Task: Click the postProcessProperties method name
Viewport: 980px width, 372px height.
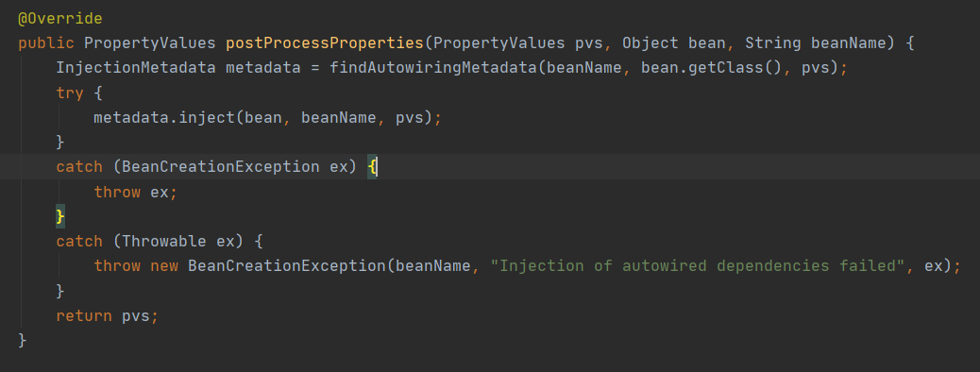Action: tap(325, 43)
